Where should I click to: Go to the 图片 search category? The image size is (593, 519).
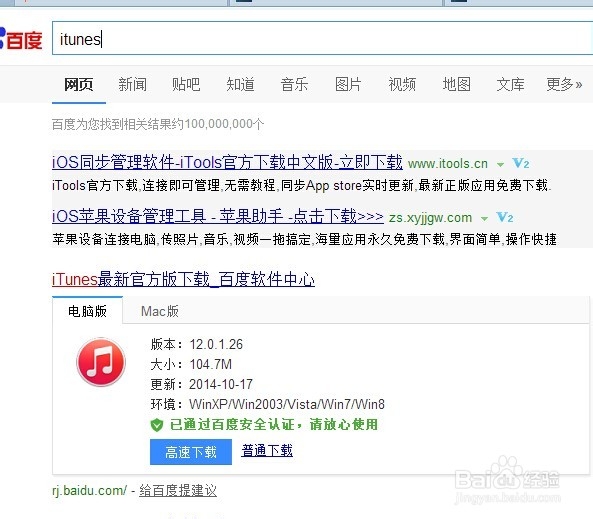[348, 84]
